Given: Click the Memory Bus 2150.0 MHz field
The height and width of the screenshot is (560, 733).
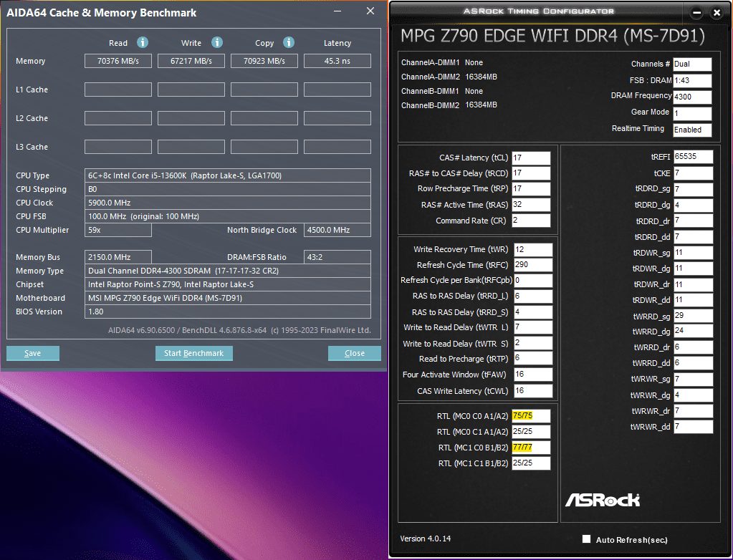Looking at the screenshot, I should tap(118, 257).
